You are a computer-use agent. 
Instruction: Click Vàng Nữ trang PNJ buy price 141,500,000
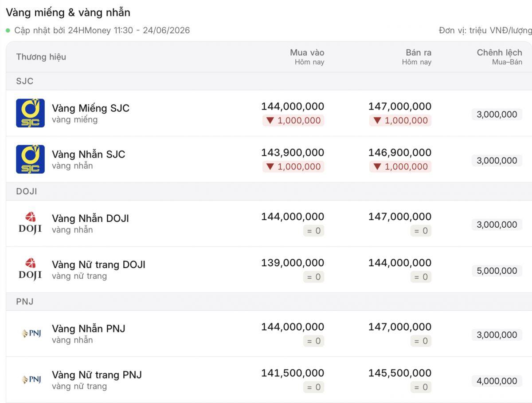click(293, 373)
